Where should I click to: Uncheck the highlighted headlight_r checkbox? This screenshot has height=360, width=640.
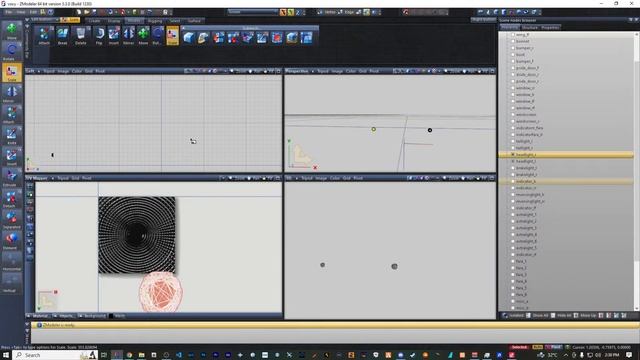(x=513, y=155)
